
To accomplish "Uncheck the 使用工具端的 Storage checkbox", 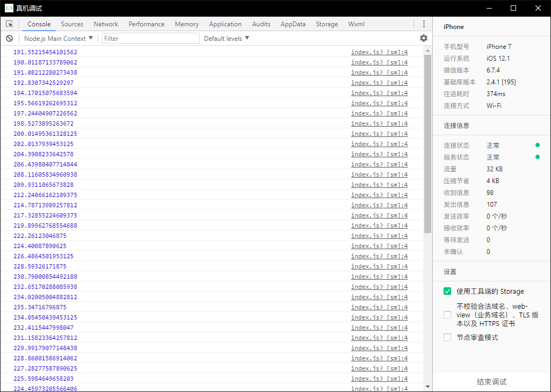I will pos(447,292).
